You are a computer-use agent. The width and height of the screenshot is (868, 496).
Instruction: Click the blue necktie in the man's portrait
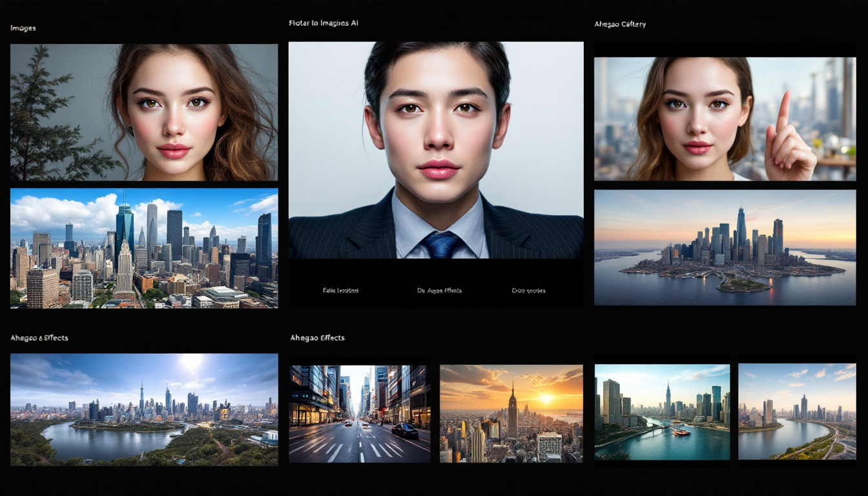pos(441,245)
